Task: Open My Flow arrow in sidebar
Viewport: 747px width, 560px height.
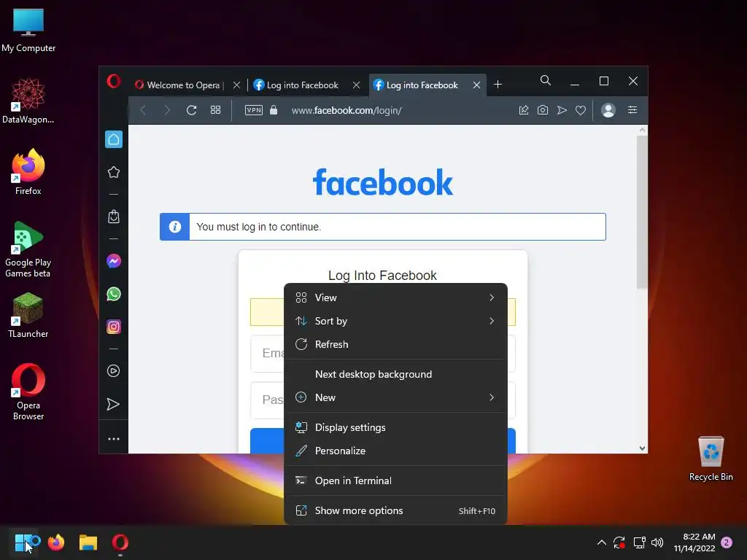Action: [113, 404]
